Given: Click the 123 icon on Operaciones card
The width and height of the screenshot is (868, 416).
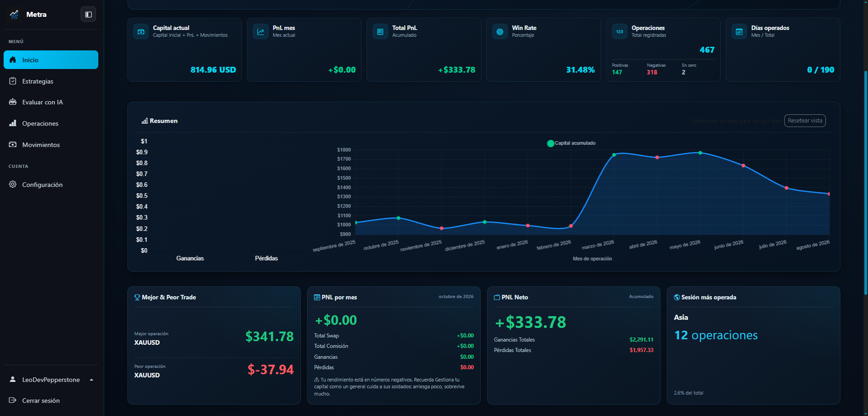Looking at the screenshot, I should point(620,31).
